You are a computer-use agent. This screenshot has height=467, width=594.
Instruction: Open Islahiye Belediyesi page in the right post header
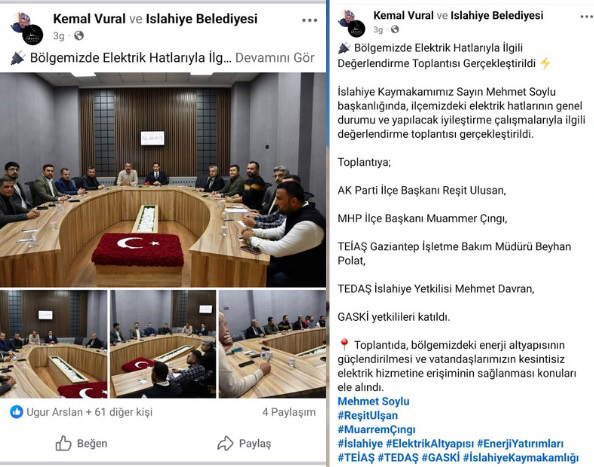point(497,16)
